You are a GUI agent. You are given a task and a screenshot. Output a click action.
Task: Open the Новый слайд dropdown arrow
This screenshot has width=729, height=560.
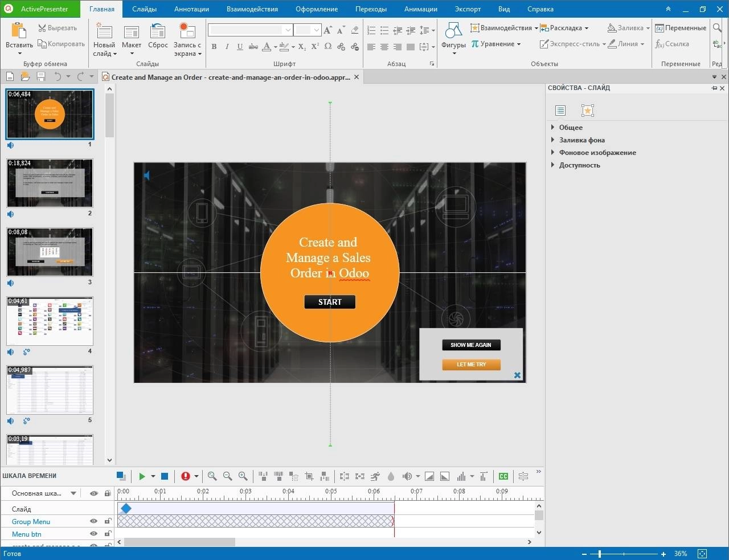click(114, 54)
